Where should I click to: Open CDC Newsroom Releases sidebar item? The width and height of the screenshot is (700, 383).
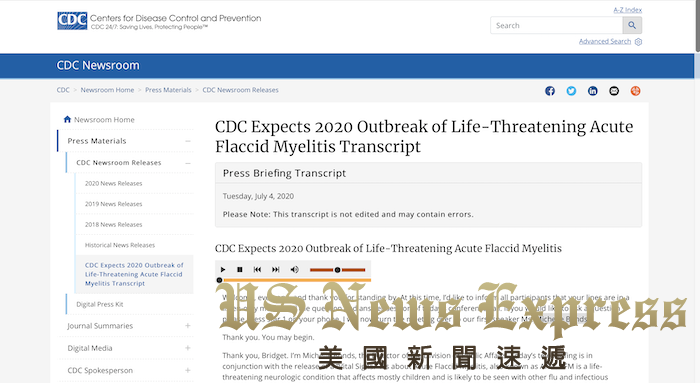[x=119, y=163]
